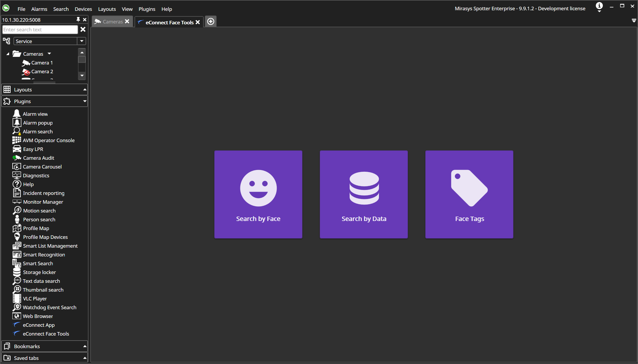Close the 10.1.30.220:5008 server panel
This screenshot has height=364, width=638.
click(85, 20)
